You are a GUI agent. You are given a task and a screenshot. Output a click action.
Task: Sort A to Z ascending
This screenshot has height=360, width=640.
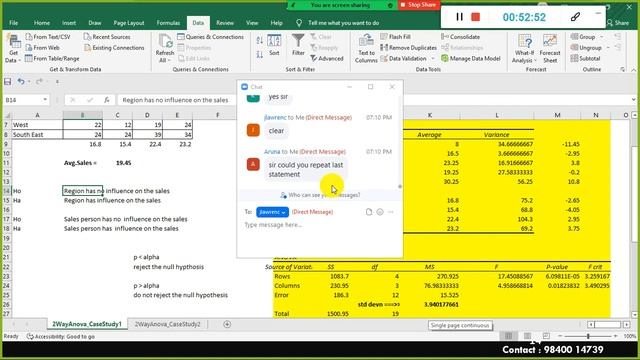[260, 40]
